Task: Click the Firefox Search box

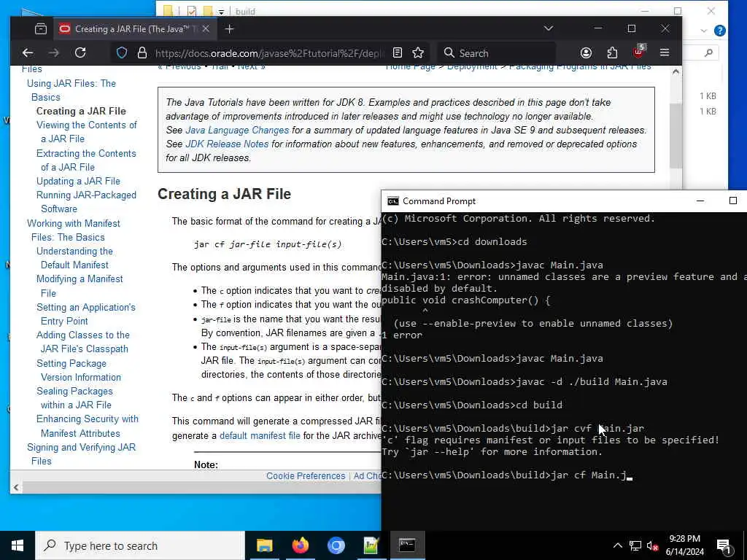Action: point(495,53)
